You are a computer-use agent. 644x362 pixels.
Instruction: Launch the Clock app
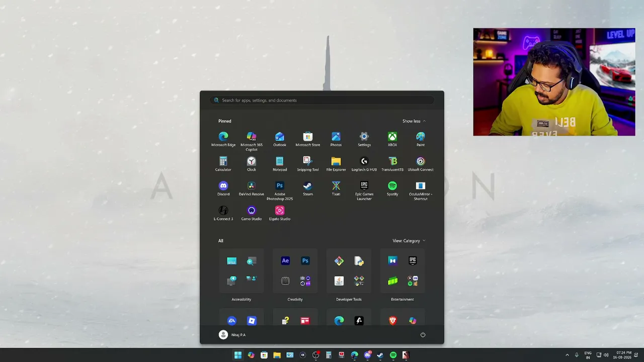pos(252,163)
